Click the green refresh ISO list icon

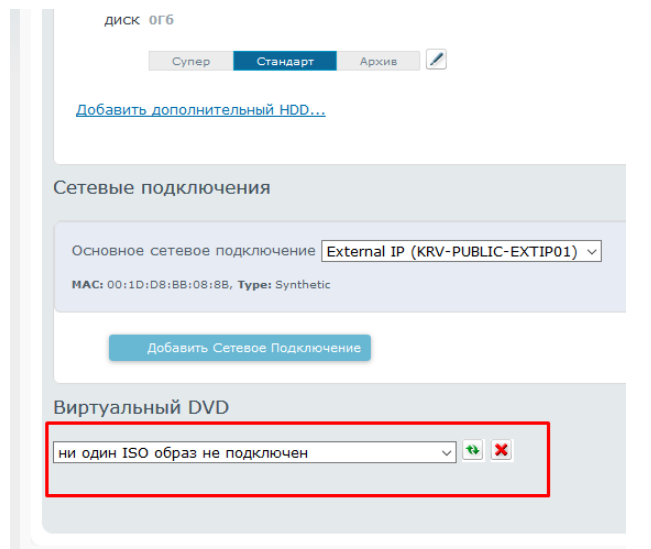[472, 451]
